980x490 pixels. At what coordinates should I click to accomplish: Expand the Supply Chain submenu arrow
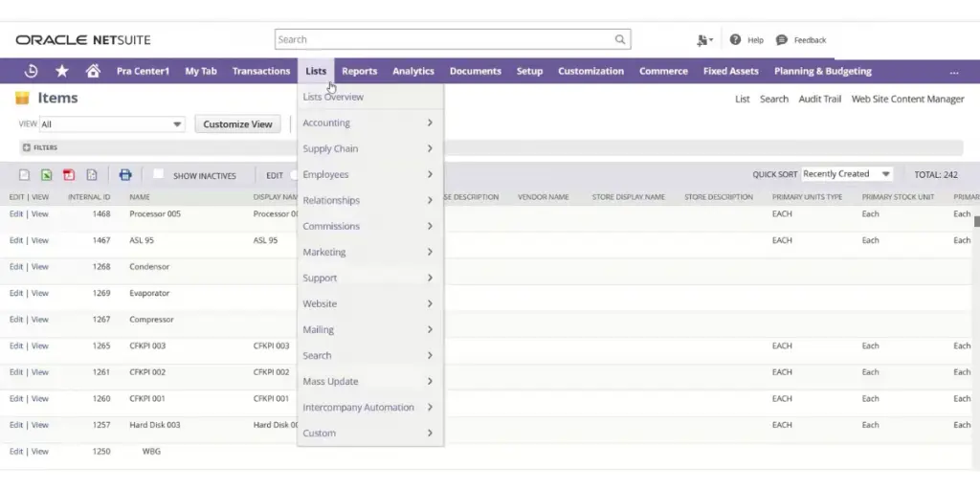(x=430, y=148)
